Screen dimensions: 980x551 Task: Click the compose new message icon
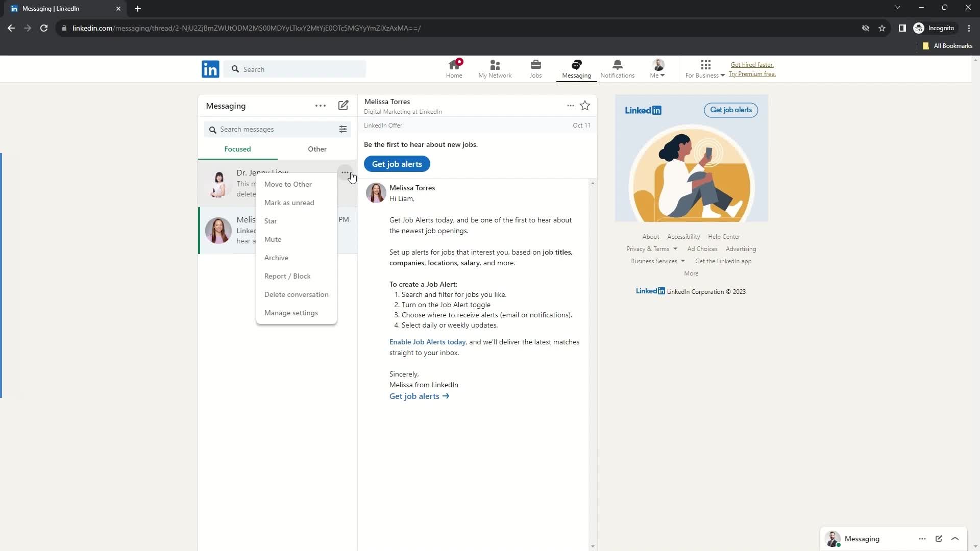[344, 105]
